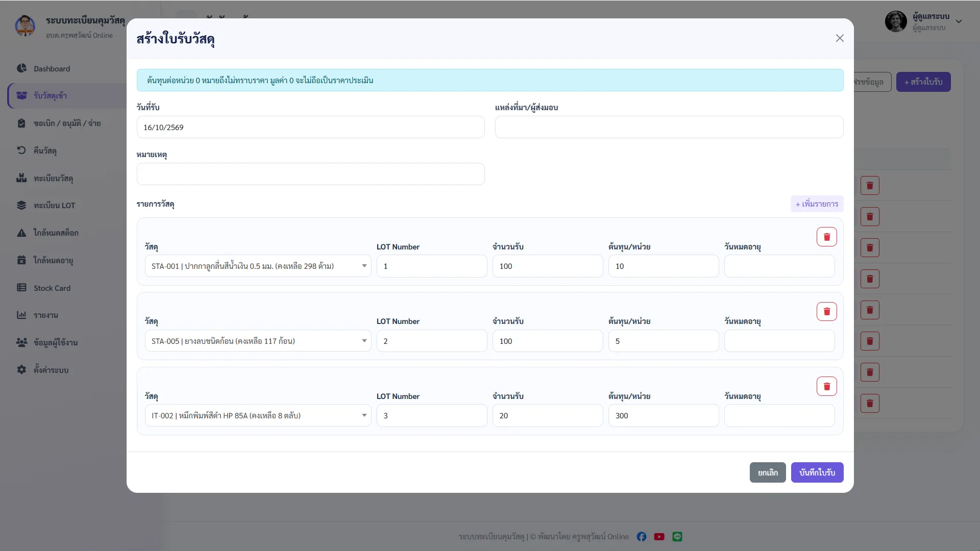Click the system logo avatar
Screen dimensions: 980x551
click(x=25, y=26)
